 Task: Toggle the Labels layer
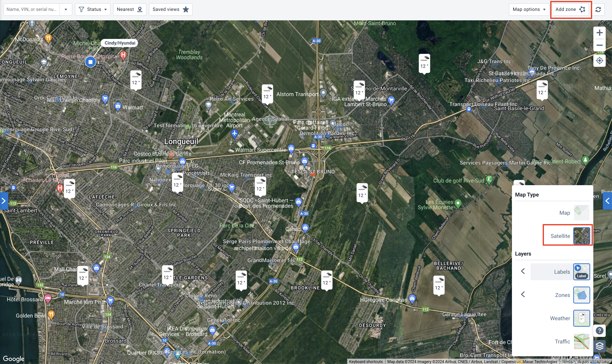click(581, 272)
